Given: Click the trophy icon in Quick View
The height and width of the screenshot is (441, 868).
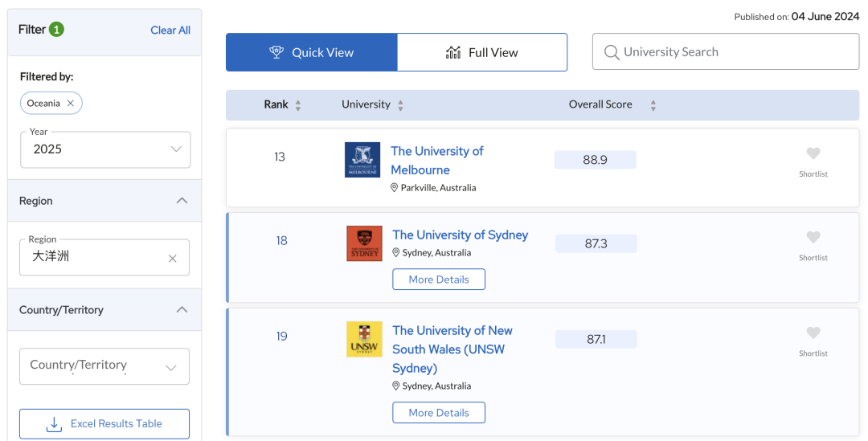Looking at the screenshot, I should pos(276,52).
